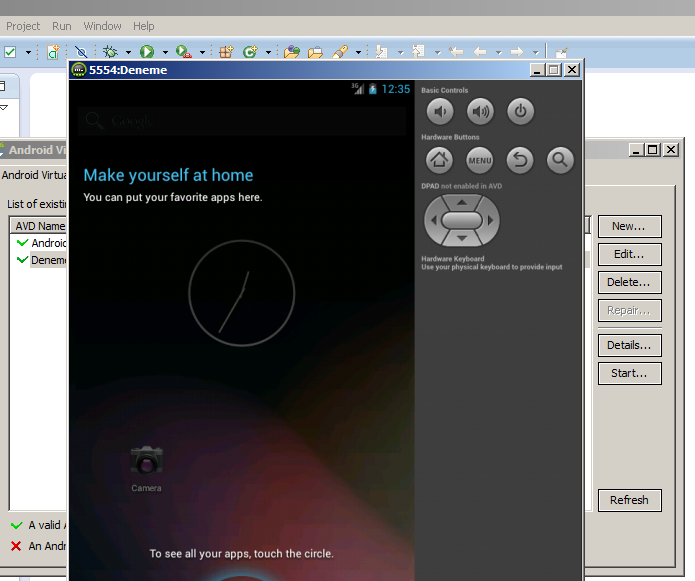
Task: Click the green Run button in the toolbar
Action: (147, 52)
